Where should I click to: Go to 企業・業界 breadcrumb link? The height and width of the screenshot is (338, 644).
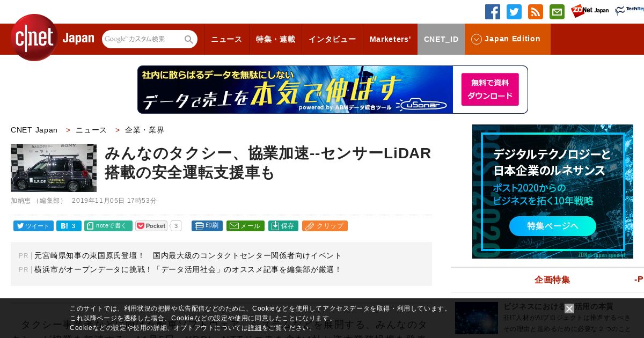(x=145, y=130)
